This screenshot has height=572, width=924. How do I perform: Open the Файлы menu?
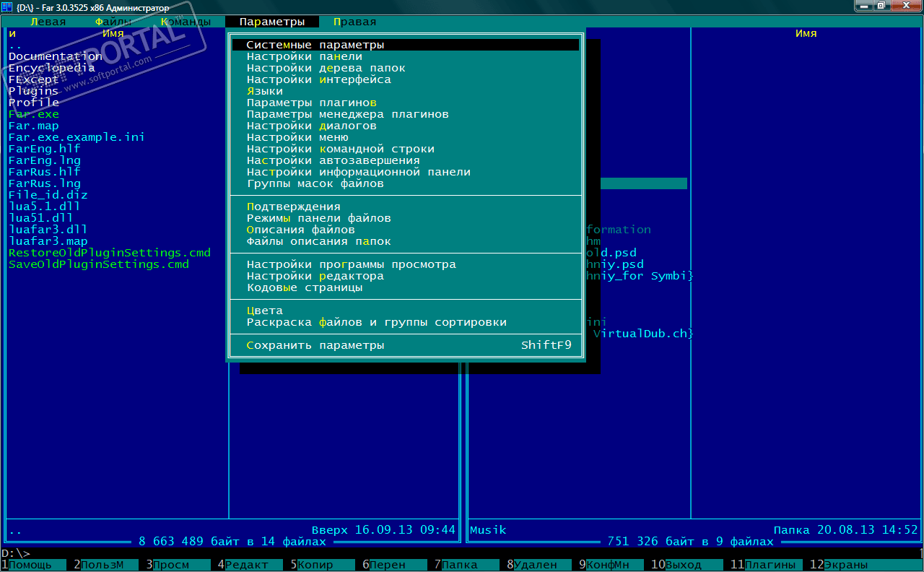pos(113,22)
